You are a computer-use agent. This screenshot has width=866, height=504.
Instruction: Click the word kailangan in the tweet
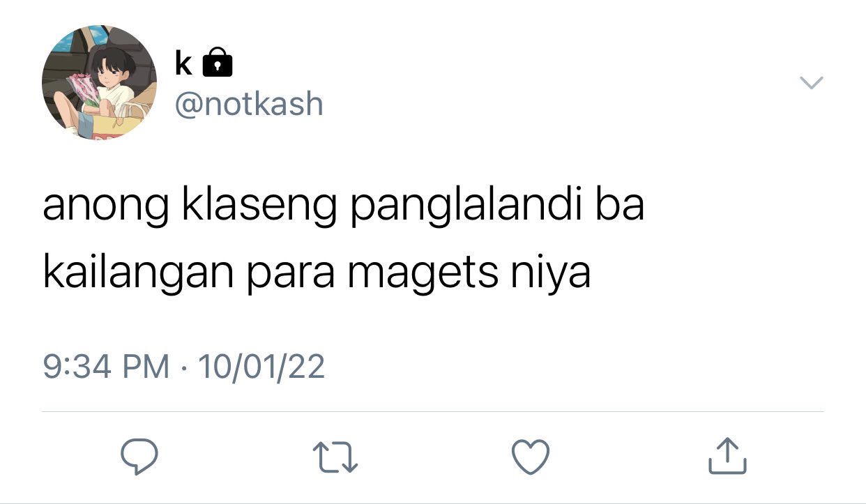pyautogui.click(x=138, y=275)
